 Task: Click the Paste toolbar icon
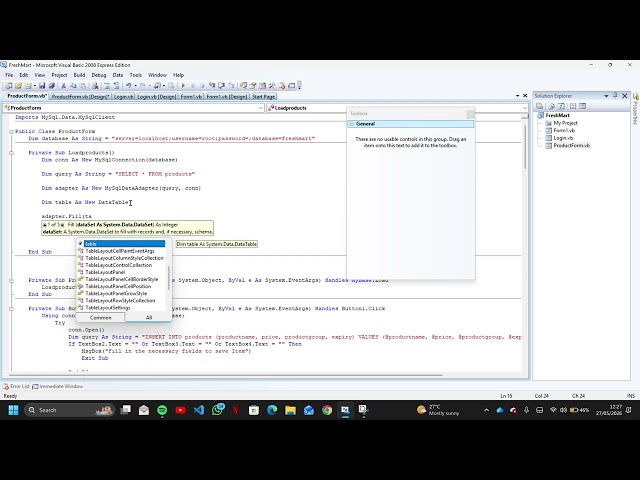point(83,86)
